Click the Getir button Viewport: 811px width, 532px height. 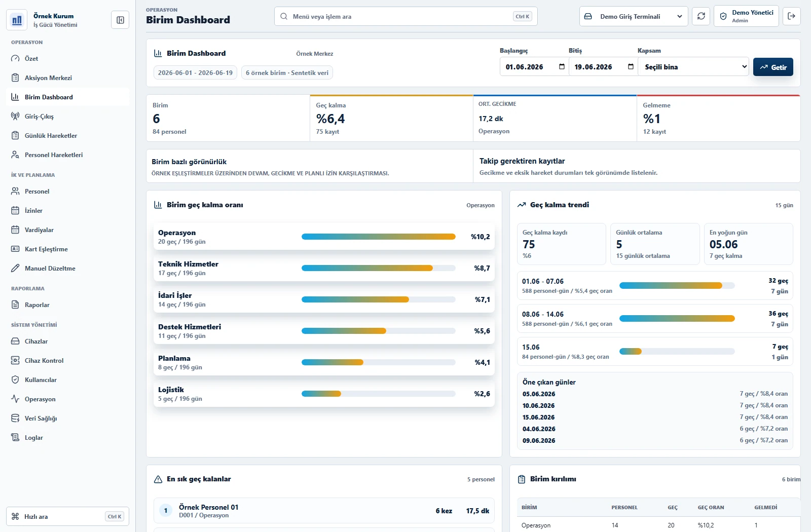pyautogui.click(x=773, y=67)
